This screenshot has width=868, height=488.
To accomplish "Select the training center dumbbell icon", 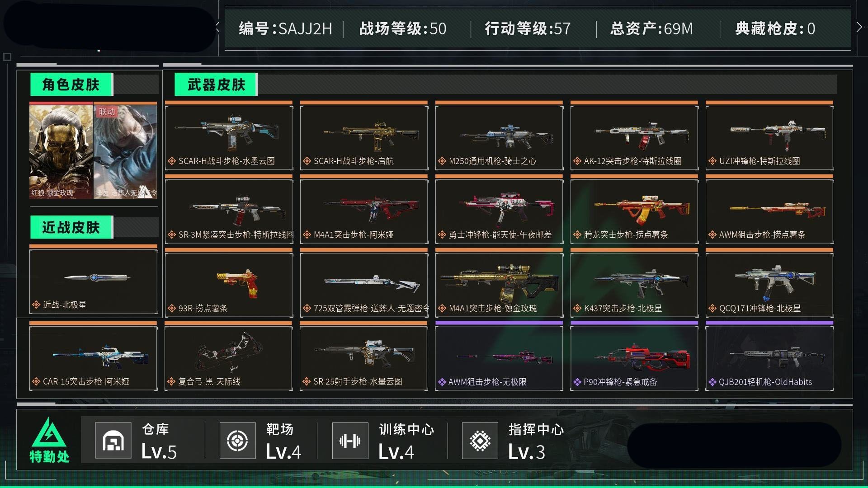I will [350, 440].
